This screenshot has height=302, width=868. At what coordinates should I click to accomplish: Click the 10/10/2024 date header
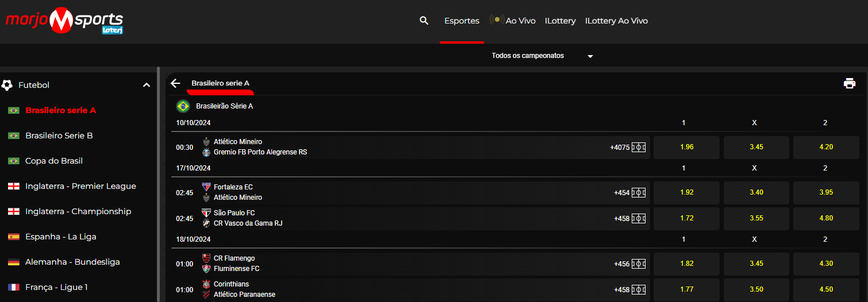point(193,123)
